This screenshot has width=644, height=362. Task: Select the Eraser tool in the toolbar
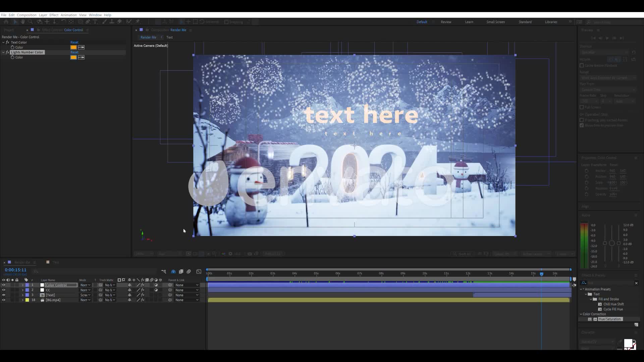(119, 22)
